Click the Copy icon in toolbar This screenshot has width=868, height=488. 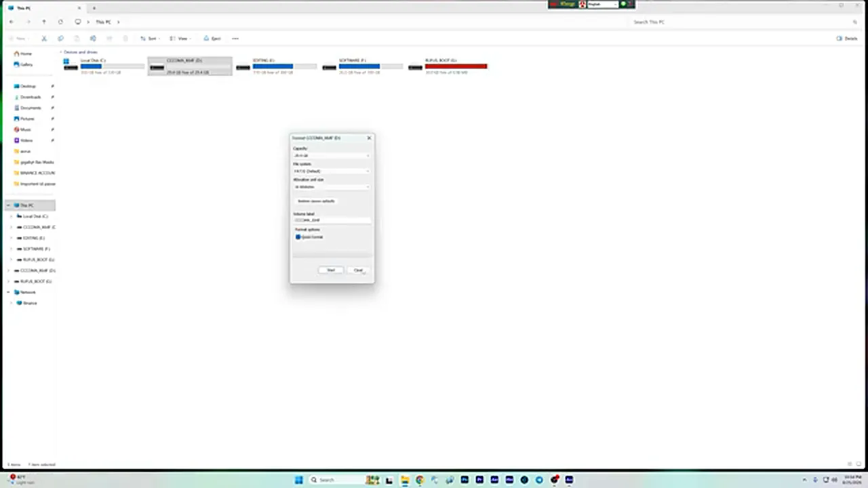pyautogui.click(x=60, y=39)
